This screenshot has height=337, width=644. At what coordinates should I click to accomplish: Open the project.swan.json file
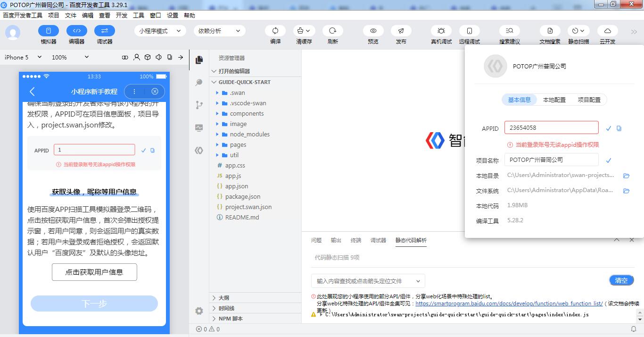[x=255, y=207]
